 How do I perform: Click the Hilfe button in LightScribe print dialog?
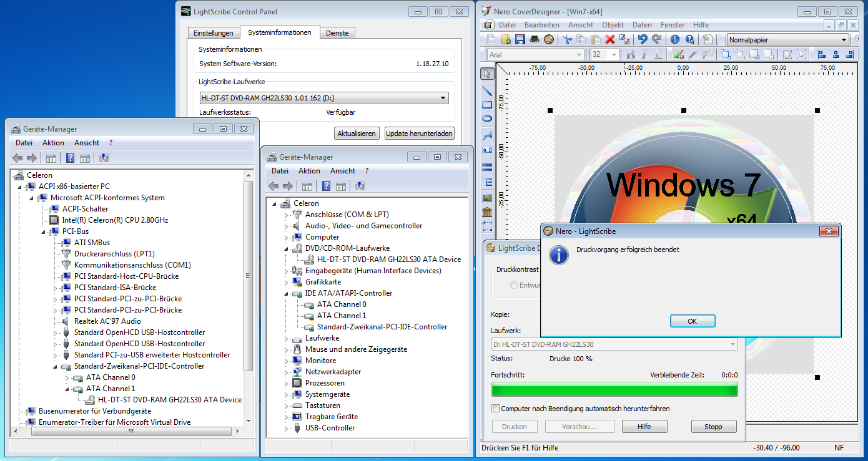644,427
